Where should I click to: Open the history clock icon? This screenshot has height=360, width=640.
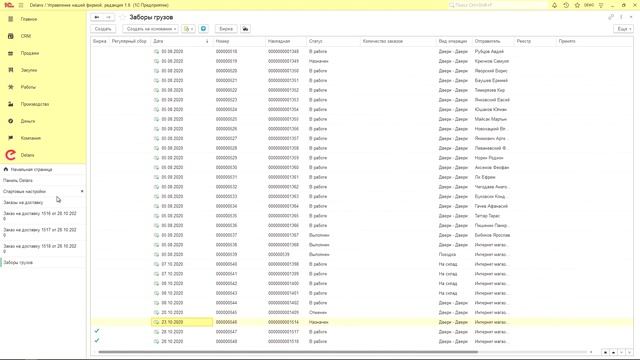tap(566, 5)
